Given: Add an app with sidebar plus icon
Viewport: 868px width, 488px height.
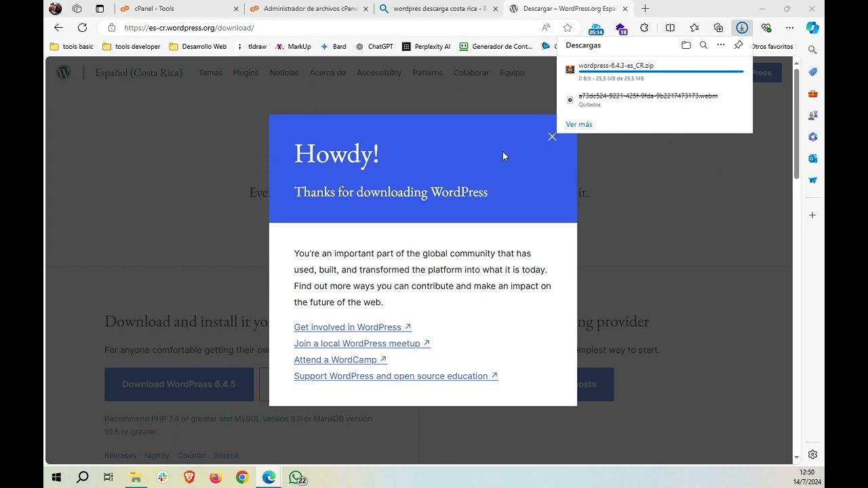Looking at the screenshot, I should tap(812, 215).
